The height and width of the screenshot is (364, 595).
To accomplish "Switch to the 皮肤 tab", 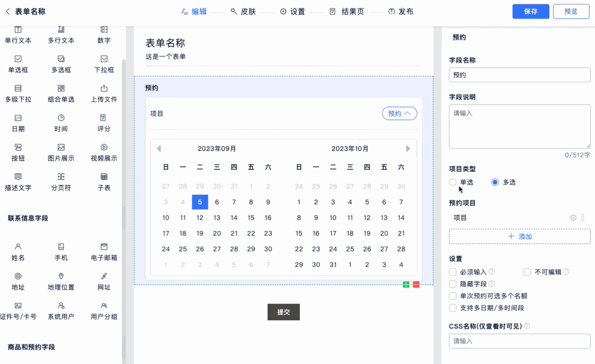I will (243, 12).
